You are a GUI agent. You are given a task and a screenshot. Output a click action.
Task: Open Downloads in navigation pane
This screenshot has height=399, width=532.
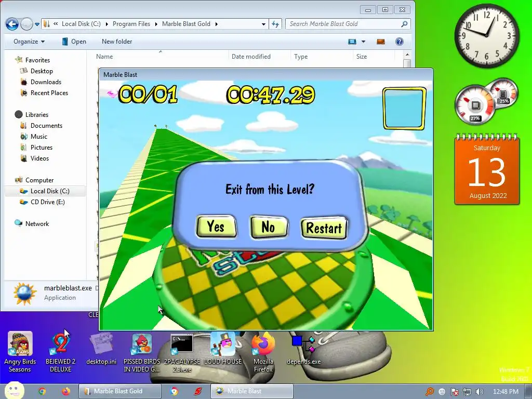[46, 82]
